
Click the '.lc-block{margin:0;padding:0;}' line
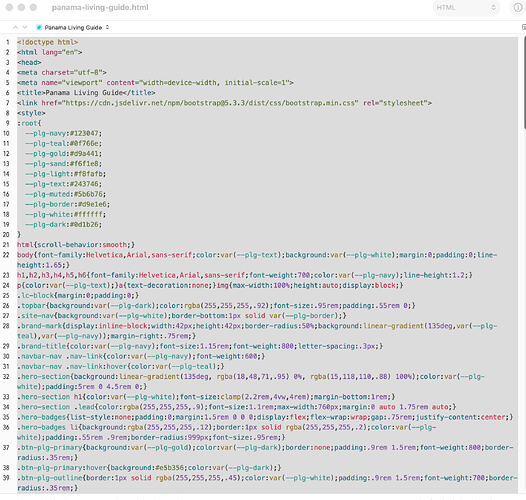78,295
